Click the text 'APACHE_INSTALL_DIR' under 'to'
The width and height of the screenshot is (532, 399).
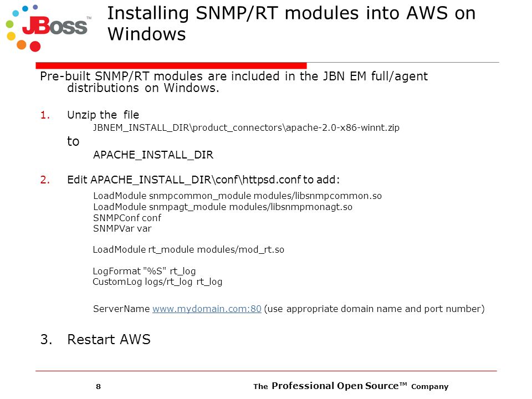point(153,155)
